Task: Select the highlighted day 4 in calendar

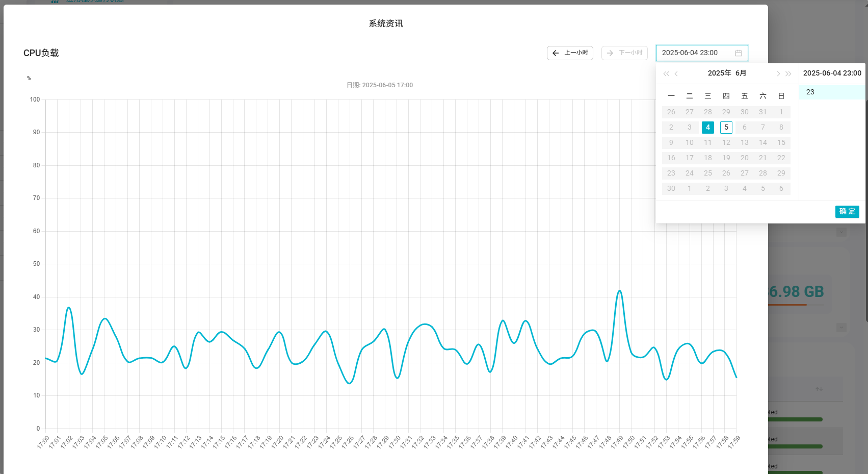Action: click(708, 128)
